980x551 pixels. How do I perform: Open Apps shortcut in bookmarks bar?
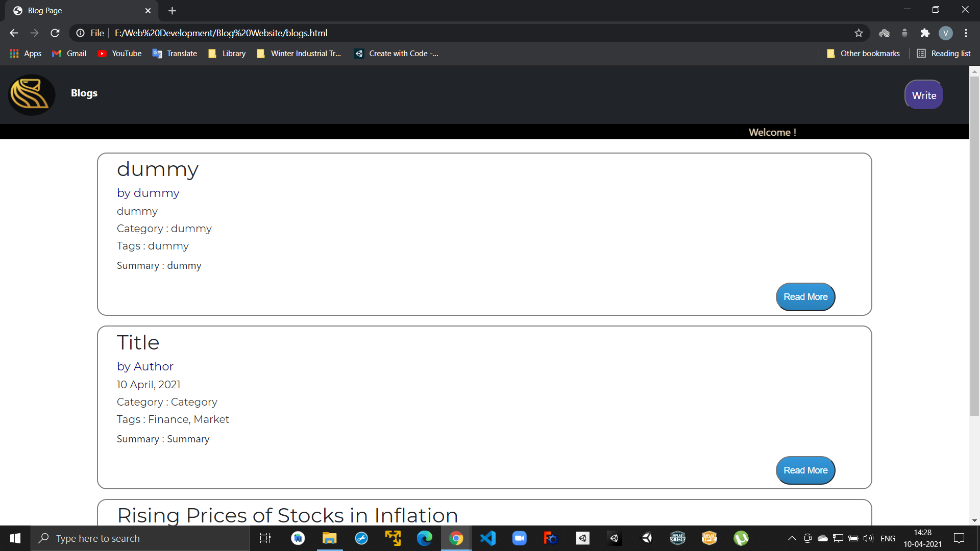coord(26,54)
